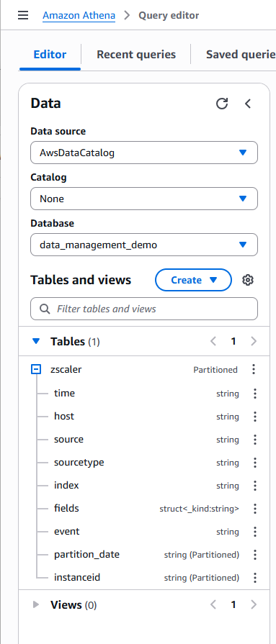Click page number 1 in Views pagination
Image resolution: width=276 pixels, height=644 pixels.
[x=233, y=604]
